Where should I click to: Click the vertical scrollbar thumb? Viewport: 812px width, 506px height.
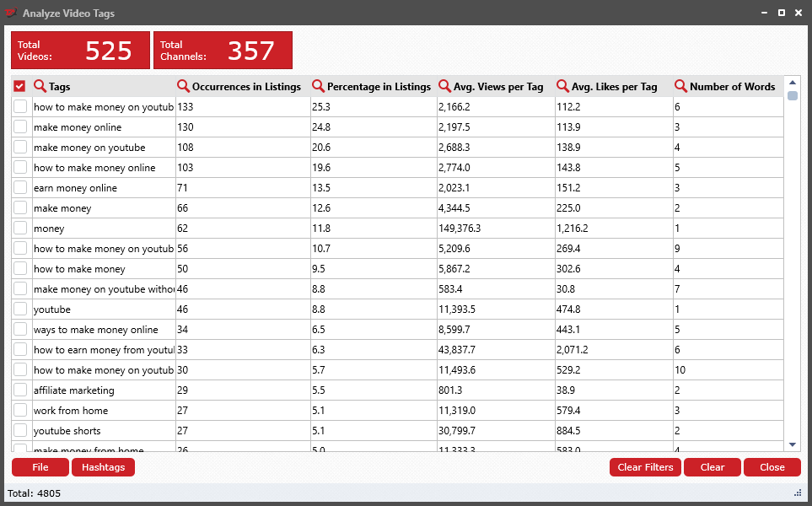click(792, 97)
